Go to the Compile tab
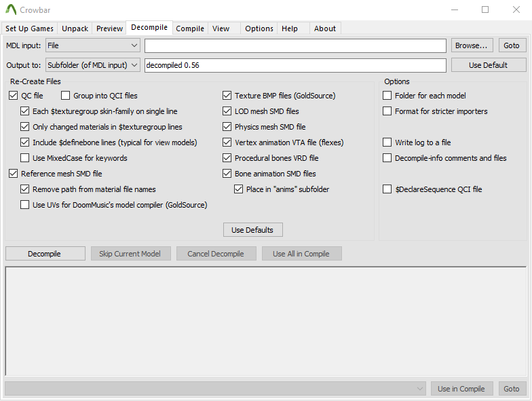 click(190, 28)
